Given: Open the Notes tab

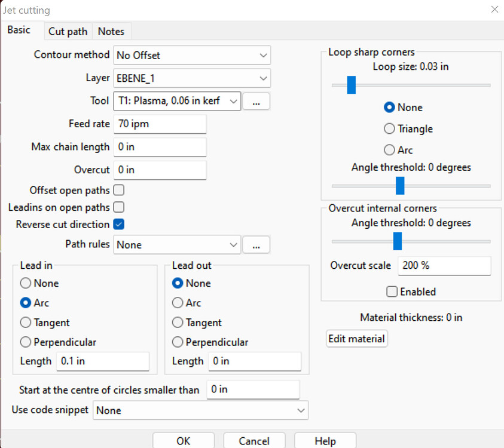Looking at the screenshot, I should tap(111, 31).
